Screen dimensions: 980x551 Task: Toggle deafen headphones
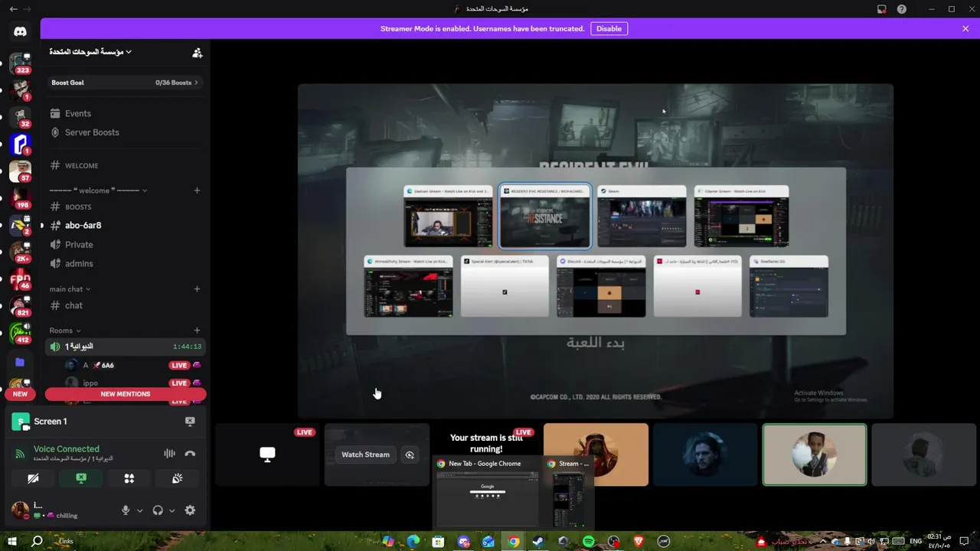[x=158, y=510]
